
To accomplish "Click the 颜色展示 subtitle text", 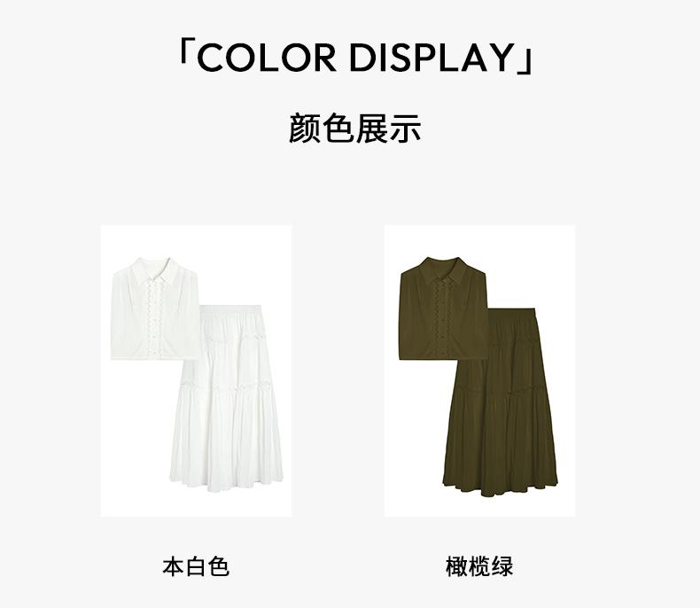I will coord(355,129).
